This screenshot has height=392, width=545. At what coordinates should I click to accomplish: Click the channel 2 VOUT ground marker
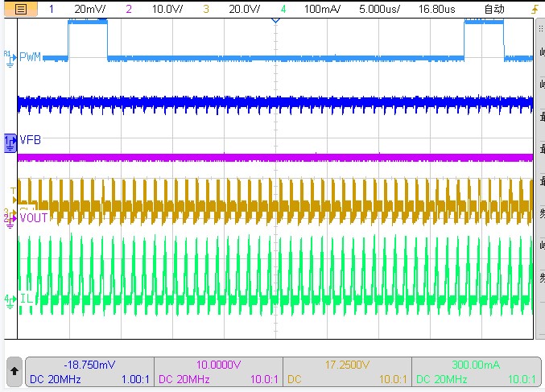click(9, 218)
